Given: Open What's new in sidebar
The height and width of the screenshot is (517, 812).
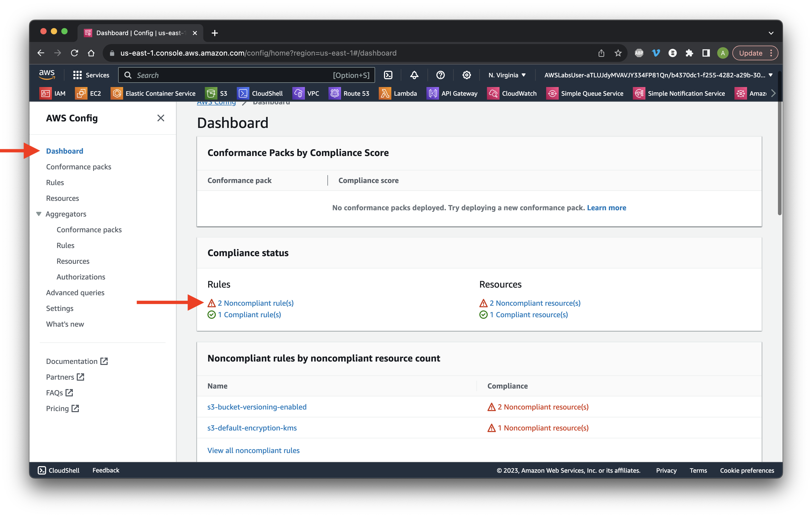Looking at the screenshot, I should coord(65,324).
